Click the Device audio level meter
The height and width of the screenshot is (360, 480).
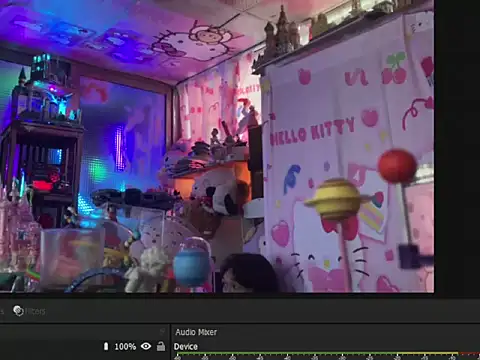(x=327, y=353)
